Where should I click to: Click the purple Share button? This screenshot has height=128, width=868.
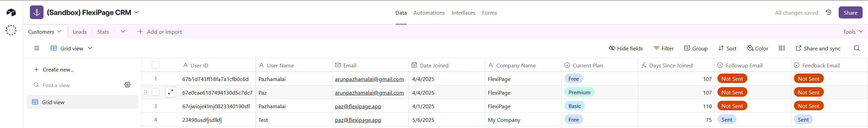click(850, 13)
